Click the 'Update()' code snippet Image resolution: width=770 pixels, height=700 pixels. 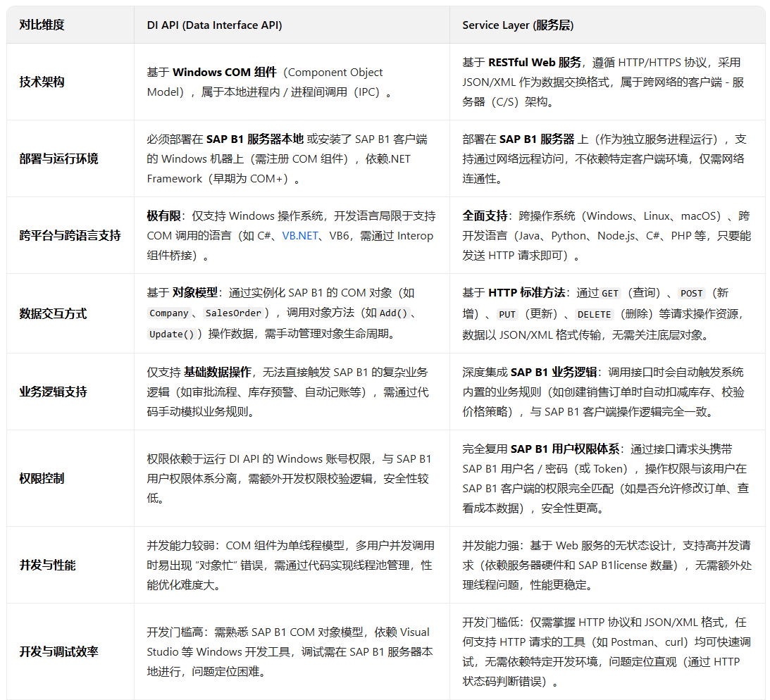(172, 335)
